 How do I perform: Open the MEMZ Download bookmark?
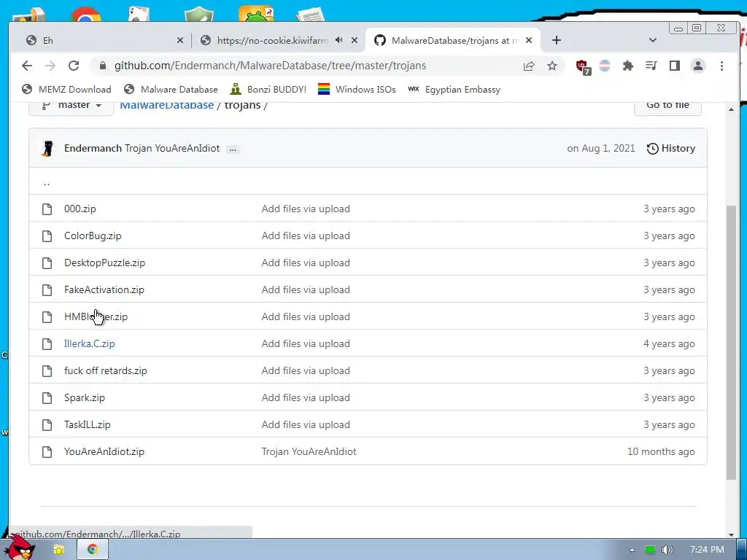66,89
